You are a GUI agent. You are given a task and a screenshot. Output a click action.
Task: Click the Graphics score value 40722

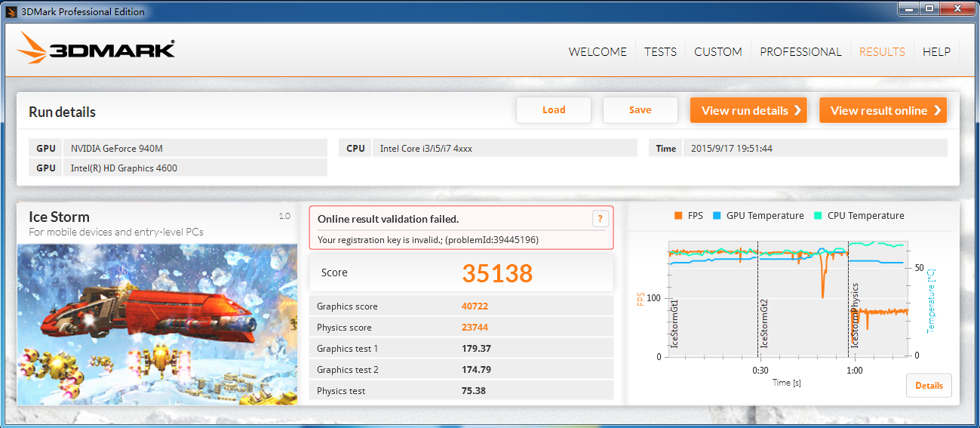pos(475,306)
